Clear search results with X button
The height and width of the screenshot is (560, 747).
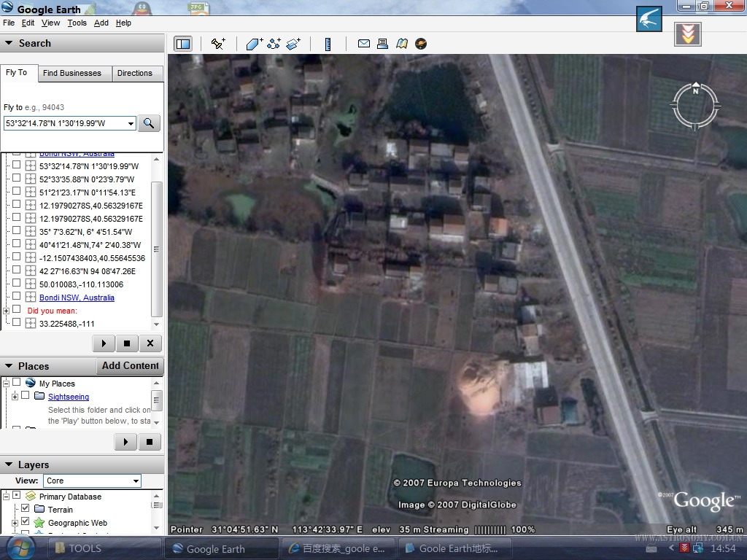pos(150,343)
